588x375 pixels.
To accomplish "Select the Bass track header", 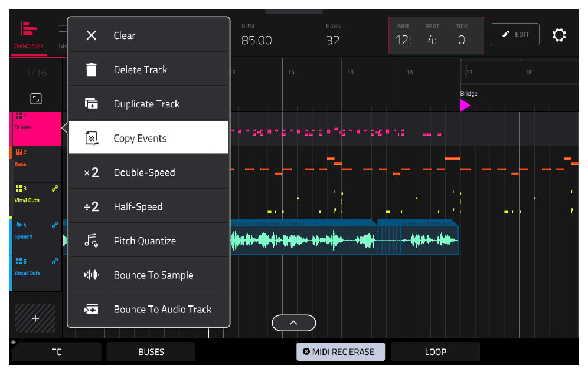I will click(35, 165).
